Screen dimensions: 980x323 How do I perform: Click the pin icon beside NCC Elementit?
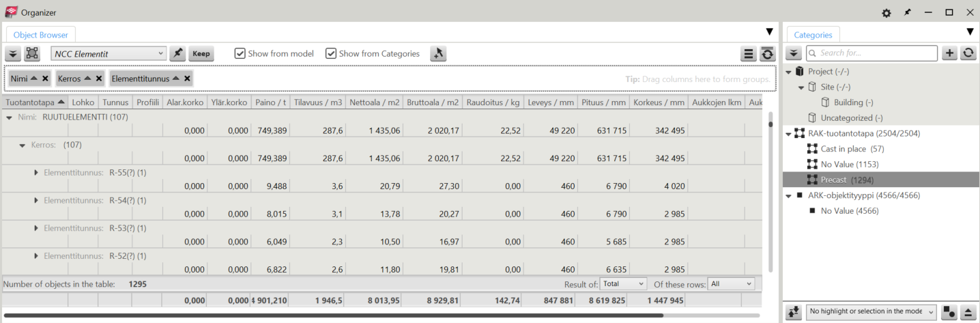click(177, 54)
